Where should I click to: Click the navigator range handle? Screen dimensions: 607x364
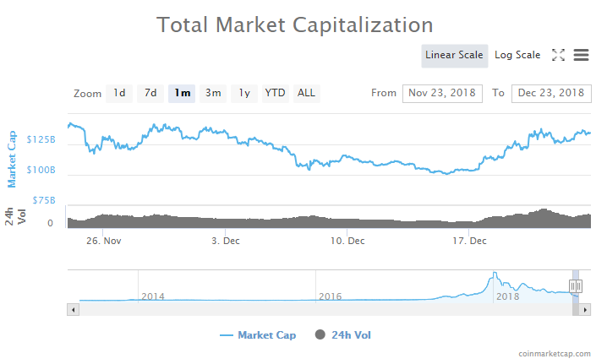[x=576, y=286]
